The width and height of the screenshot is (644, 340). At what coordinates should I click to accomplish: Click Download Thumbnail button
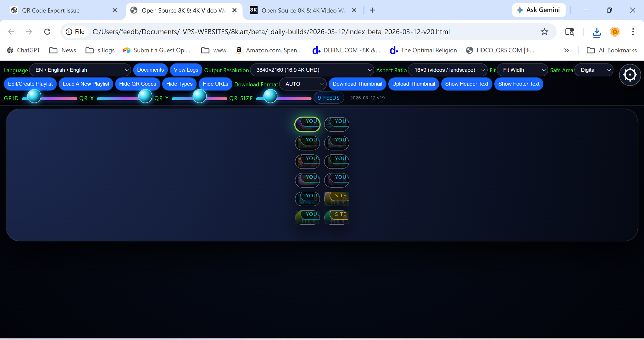click(x=358, y=84)
